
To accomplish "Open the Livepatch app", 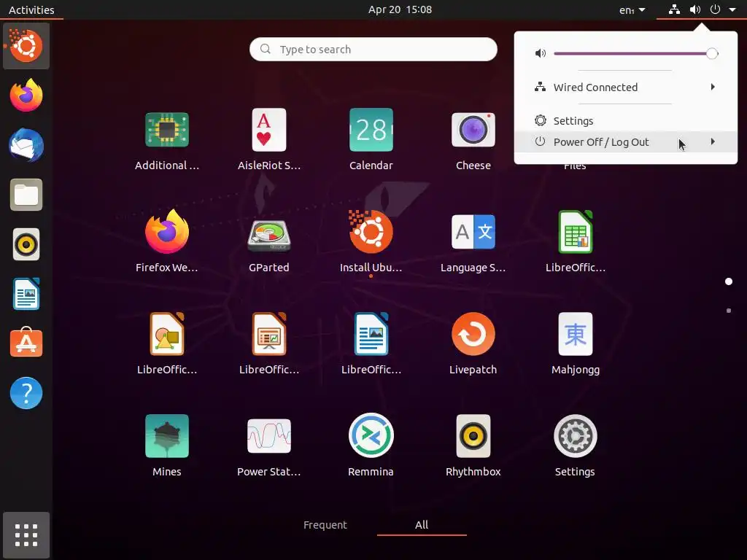I will point(473,334).
